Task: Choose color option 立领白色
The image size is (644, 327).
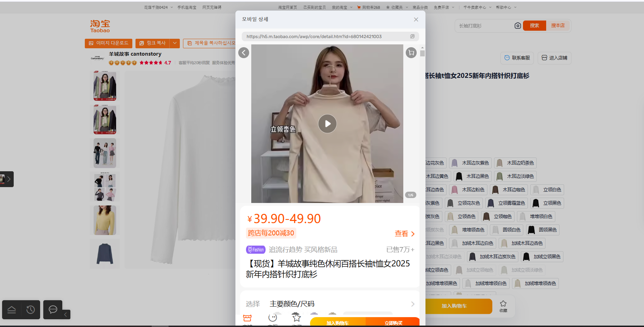Action: (x=547, y=190)
